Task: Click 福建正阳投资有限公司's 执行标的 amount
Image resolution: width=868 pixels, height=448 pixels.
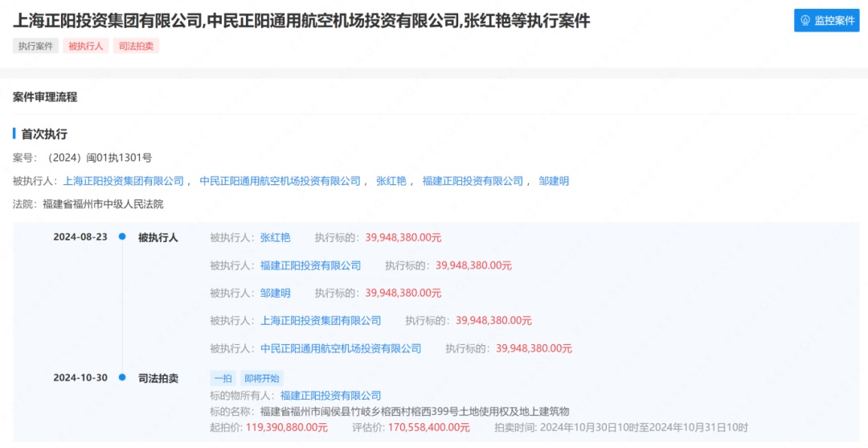Action: point(474,265)
